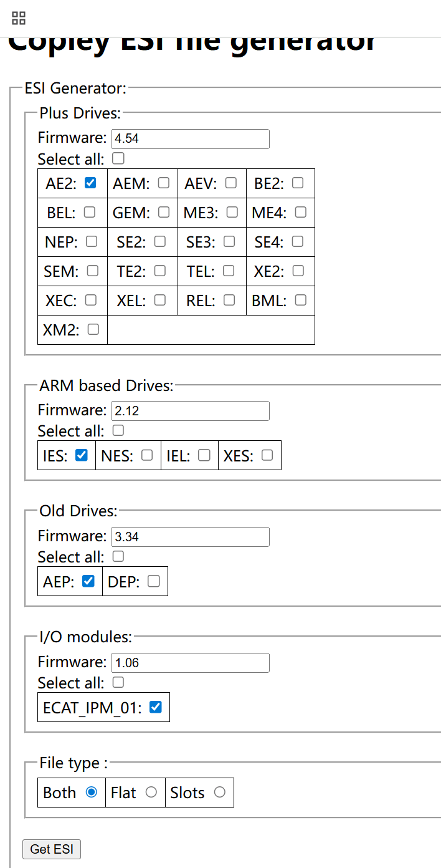This screenshot has width=441, height=868.
Task: Select the SE2 checkbox
Action: pyautogui.click(x=160, y=241)
